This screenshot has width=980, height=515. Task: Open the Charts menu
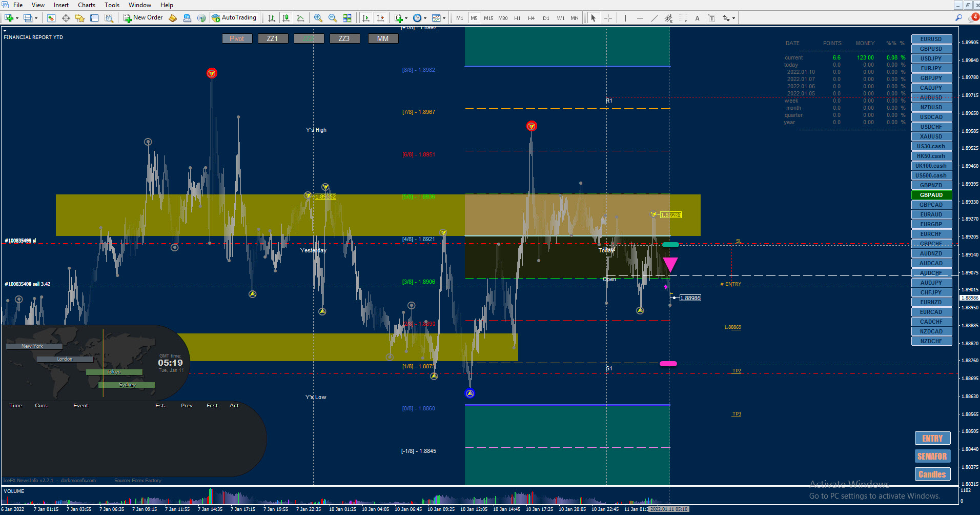tap(87, 5)
